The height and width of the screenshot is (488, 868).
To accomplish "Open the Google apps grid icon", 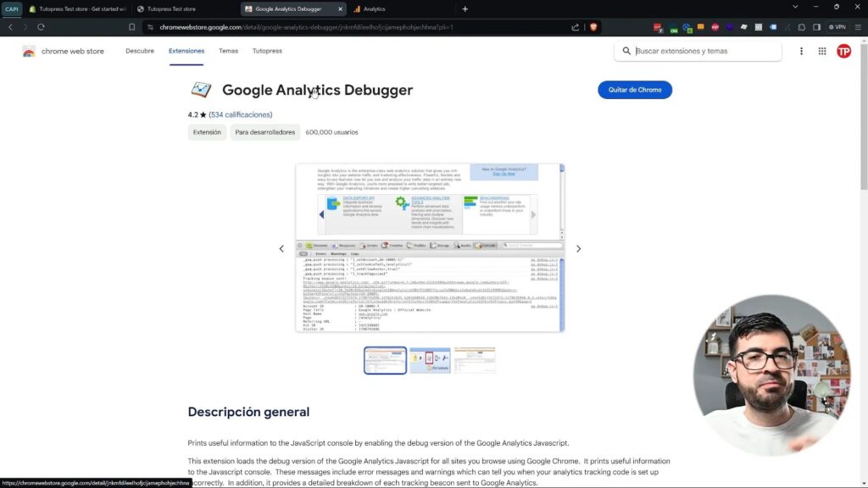I will (x=822, y=51).
